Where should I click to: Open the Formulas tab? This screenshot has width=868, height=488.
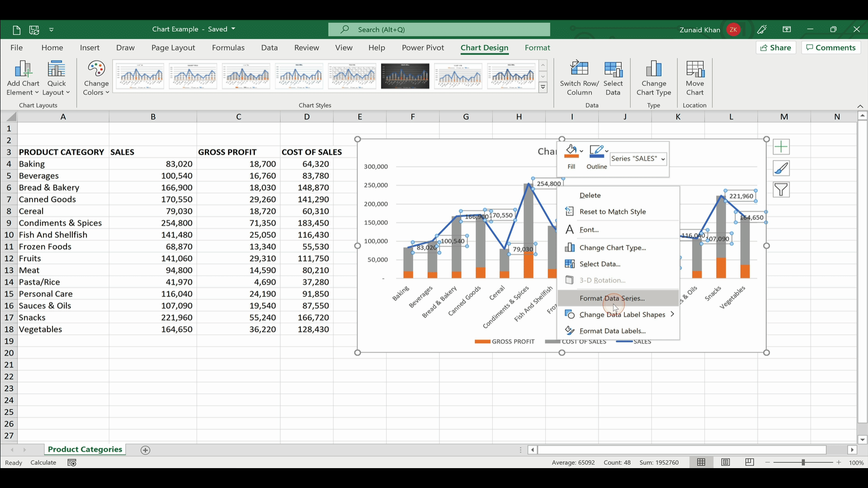228,48
